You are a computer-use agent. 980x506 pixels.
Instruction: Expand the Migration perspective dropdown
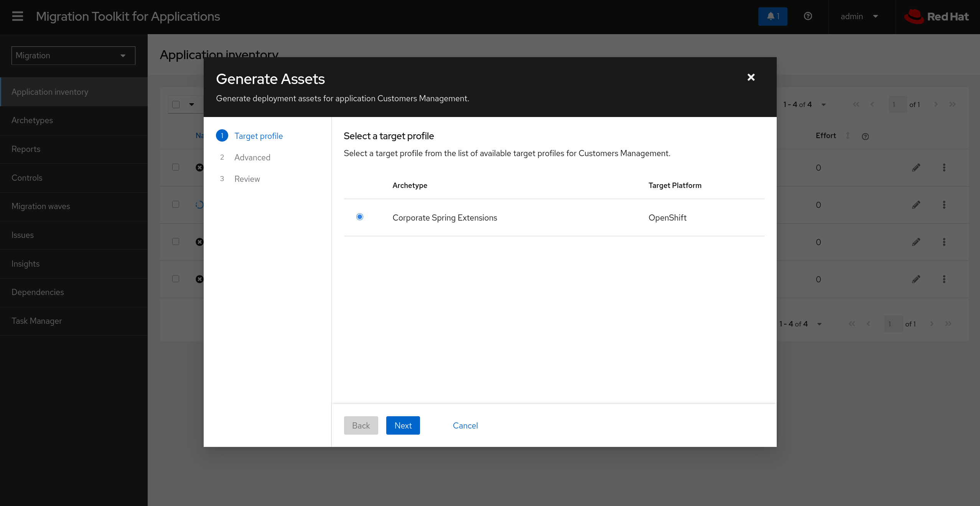pos(73,56)
